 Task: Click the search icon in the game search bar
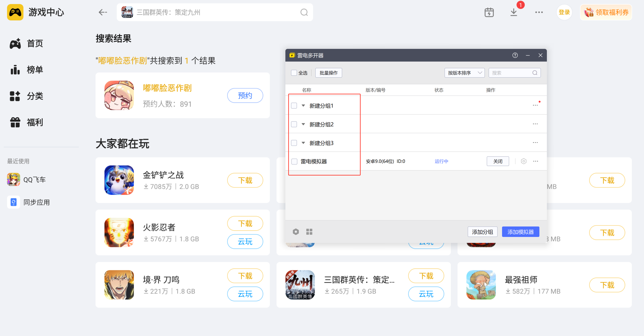coord(304,12)
